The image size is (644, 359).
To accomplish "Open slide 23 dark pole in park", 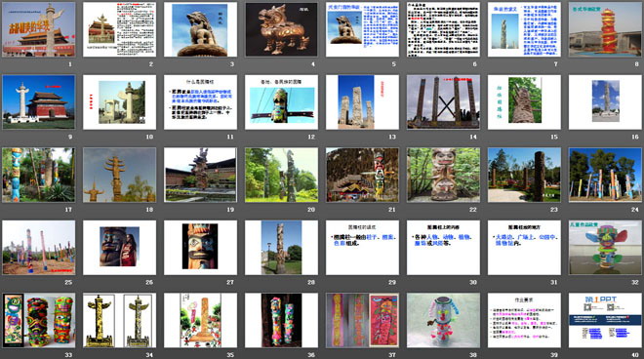I will pos(524,175).
